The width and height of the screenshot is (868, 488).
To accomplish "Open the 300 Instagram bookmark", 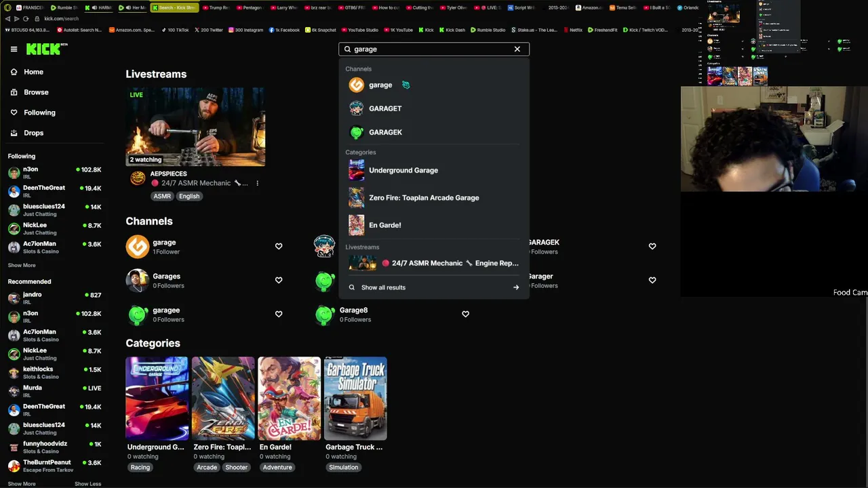I will click(245, 30).
